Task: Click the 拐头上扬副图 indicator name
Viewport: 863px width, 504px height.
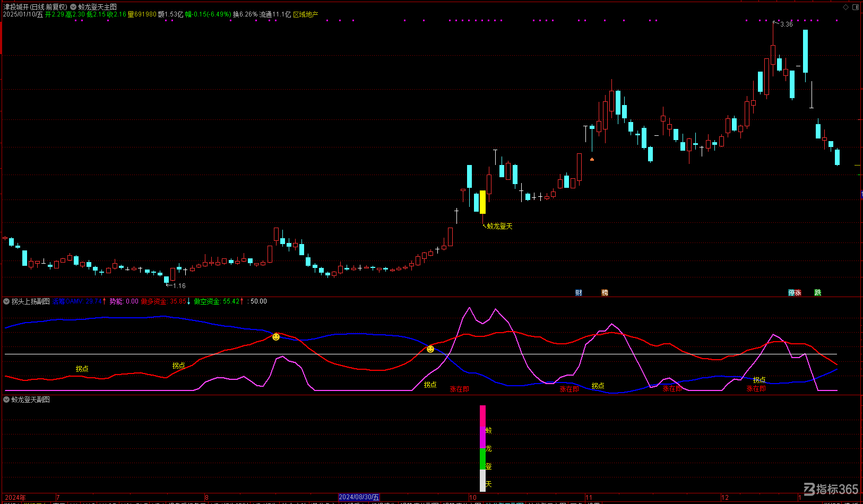Action: [x=31, y=301]
